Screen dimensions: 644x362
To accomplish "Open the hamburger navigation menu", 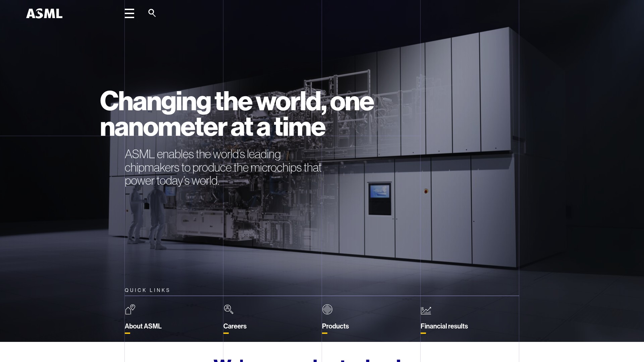I will click(129, 13).
